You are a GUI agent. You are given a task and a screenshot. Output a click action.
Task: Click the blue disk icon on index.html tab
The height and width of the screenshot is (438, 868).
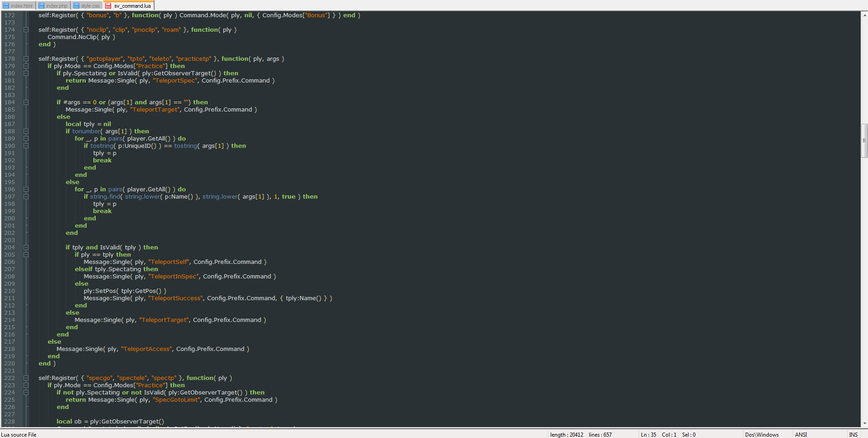tap(6, 6)
